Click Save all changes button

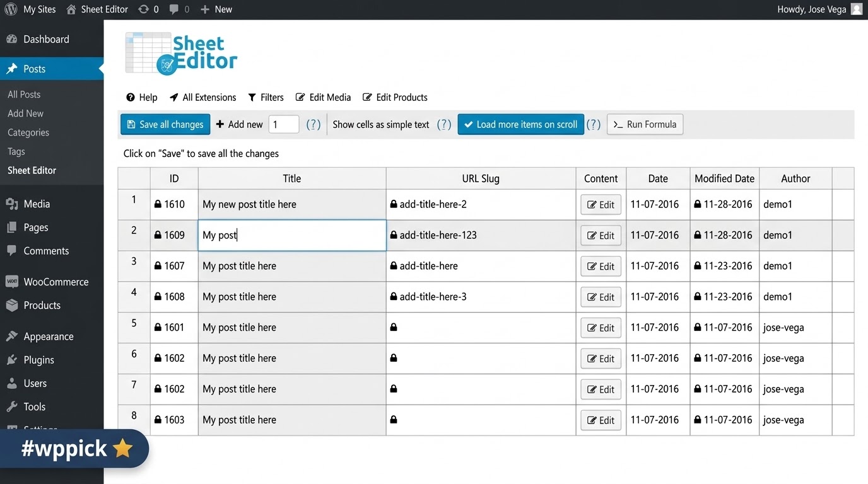[165, 124]
